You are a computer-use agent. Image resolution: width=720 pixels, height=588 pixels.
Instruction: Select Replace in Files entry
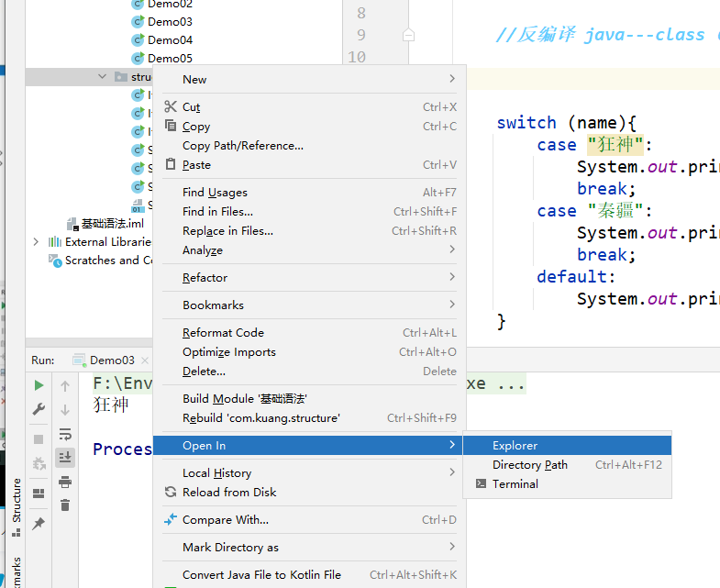pyautogui.click(x=309, y=231)
